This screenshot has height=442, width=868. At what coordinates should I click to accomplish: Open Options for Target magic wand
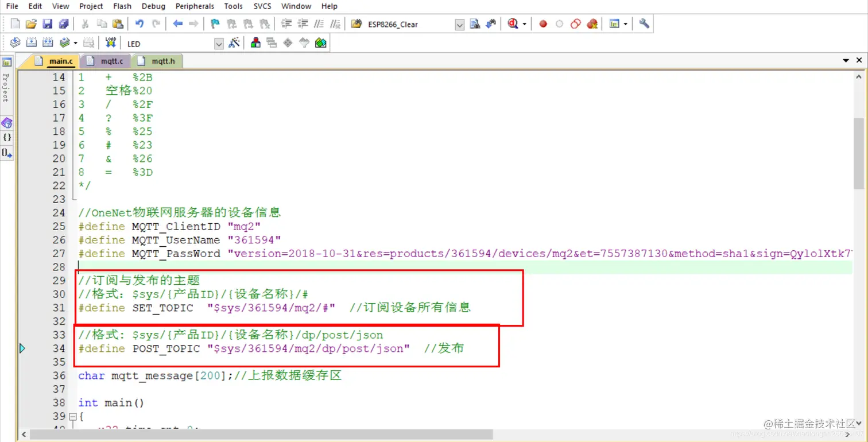(234, 43)
